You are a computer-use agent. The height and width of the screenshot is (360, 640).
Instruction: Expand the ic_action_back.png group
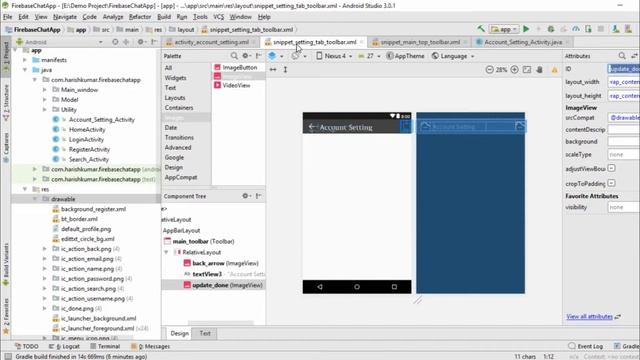point(44,249)
